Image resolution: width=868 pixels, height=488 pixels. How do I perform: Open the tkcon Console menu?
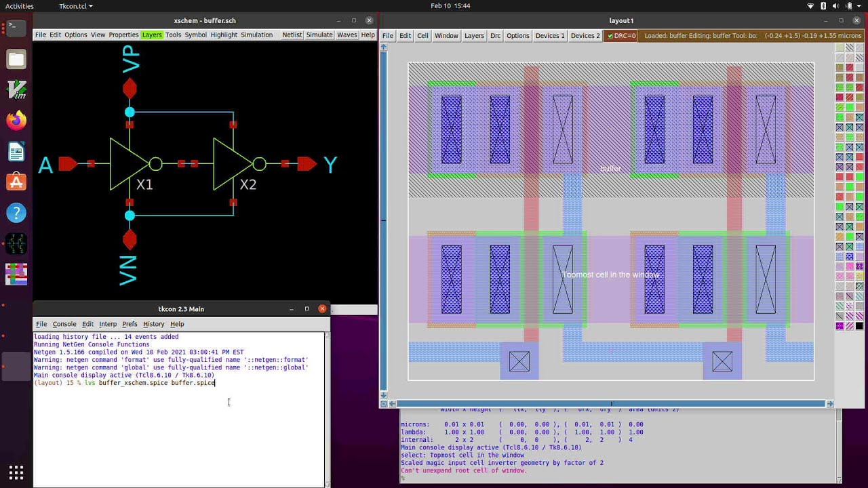[64, 324]
